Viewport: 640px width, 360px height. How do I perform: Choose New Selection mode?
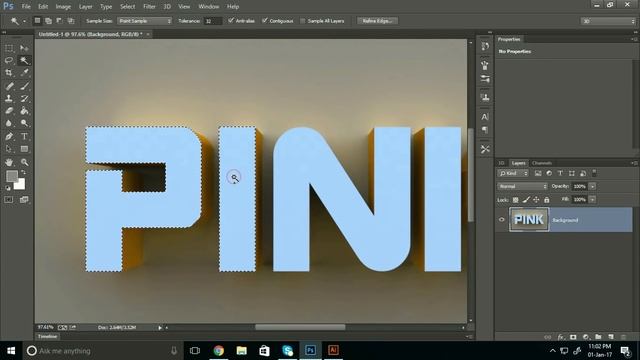37,21
